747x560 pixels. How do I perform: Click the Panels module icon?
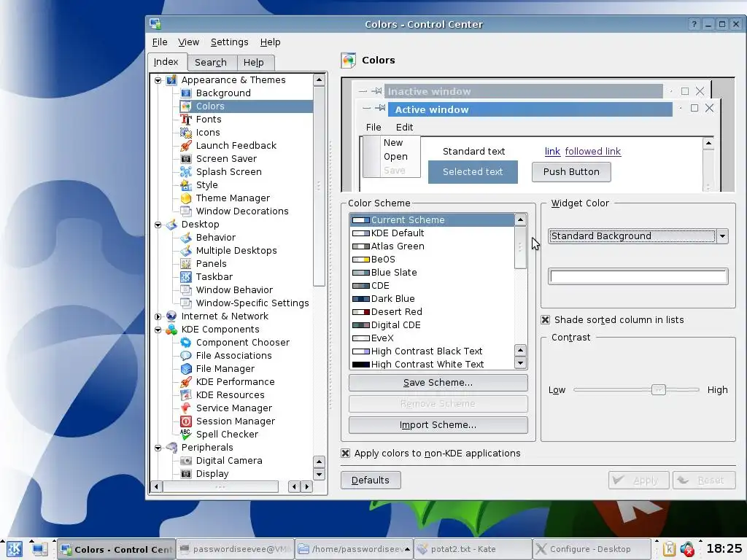(186, 263)
